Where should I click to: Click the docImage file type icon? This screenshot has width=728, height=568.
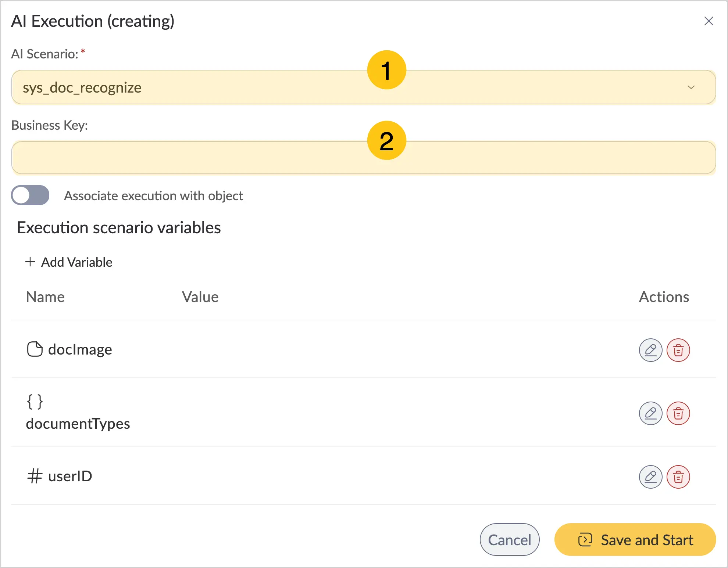click(x=35, y=349)
